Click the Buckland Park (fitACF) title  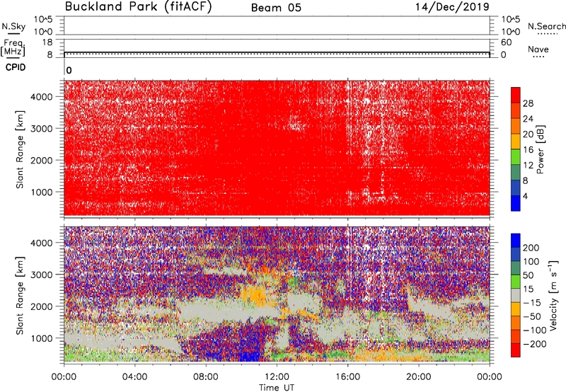pyautogui.click(x=138, y=6)
